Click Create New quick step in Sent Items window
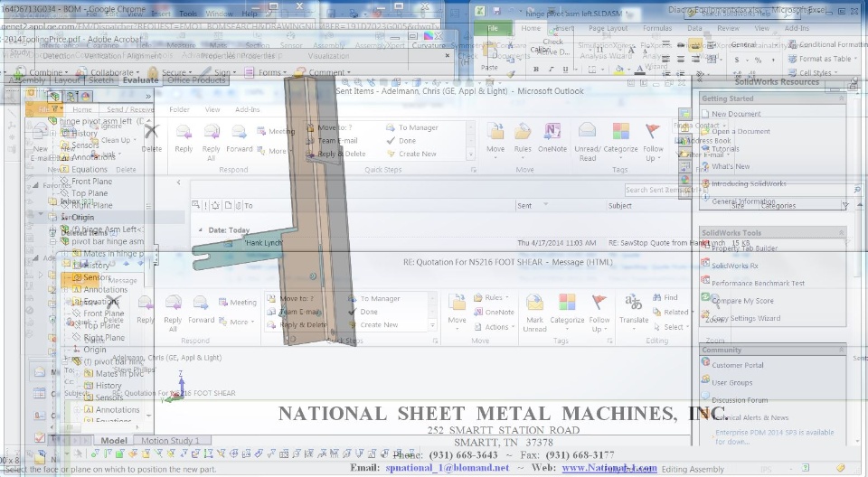 pyautogui.click(x=412, y=154)
